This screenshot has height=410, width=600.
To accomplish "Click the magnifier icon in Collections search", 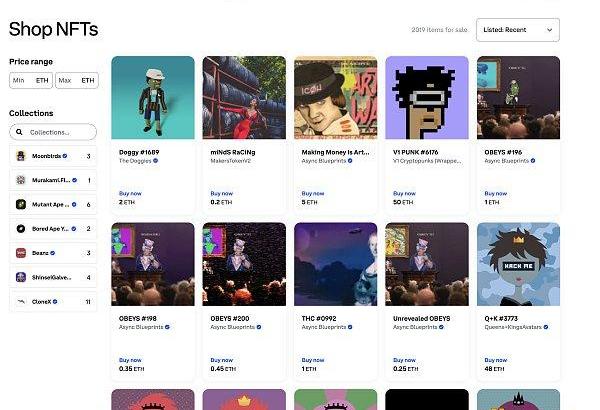I will click(19, 132).
